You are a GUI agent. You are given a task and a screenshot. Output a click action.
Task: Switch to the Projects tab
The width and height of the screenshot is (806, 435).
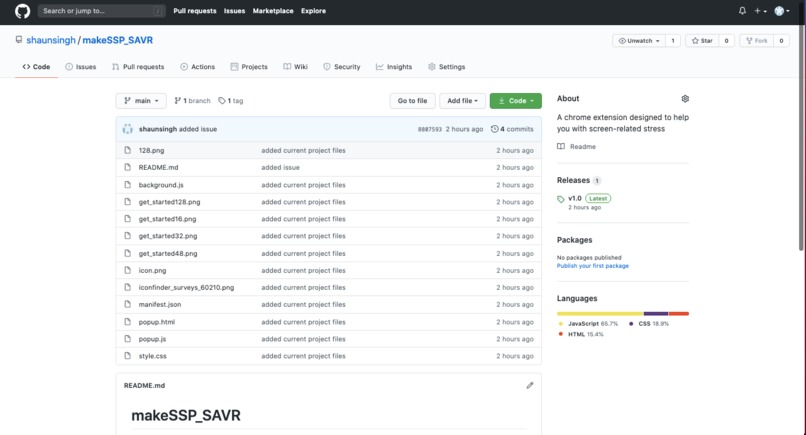point(249,67)
